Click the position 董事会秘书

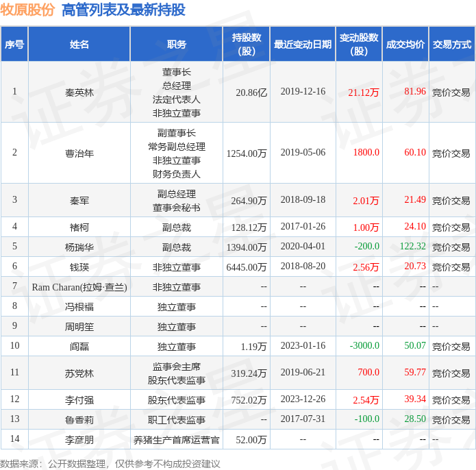pyautogui.click(x=177, y=208)
